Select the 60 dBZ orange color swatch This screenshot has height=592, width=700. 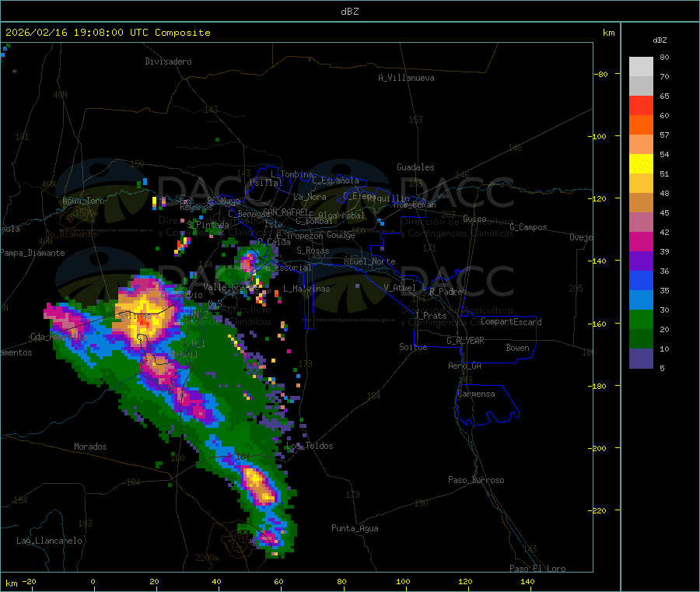(x=641, y=125)
